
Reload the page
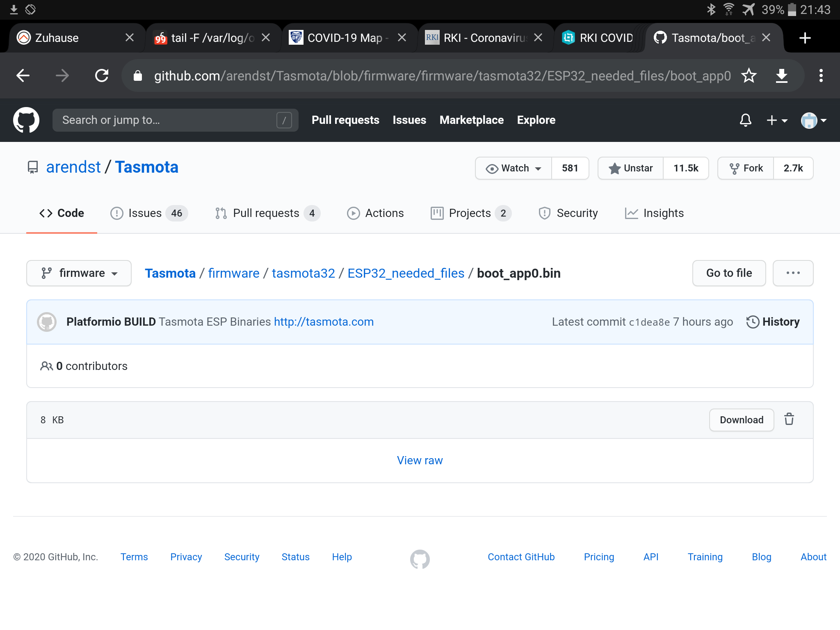click(102, 75)
